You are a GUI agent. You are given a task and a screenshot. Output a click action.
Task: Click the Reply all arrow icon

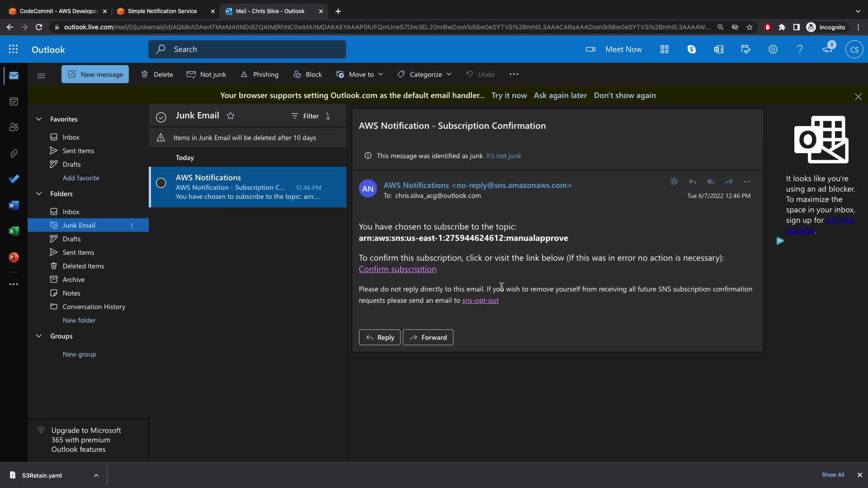coord(710,182)
